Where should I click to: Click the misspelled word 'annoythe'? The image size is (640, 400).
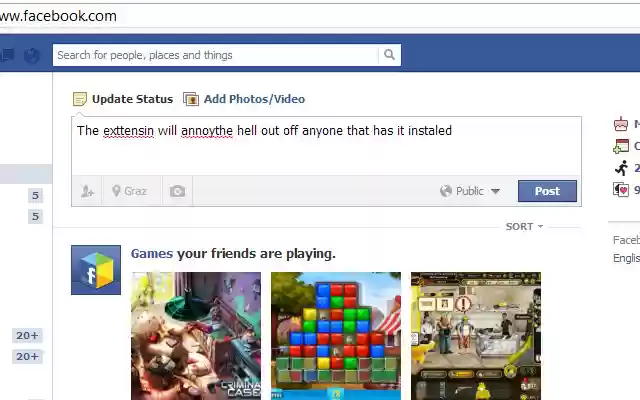tap(207, 131)
